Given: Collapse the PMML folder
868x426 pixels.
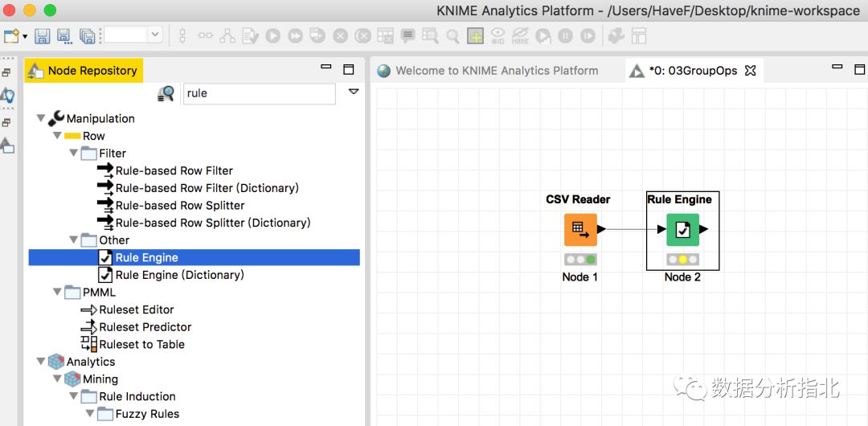Looking at the screenshot, I should [57, 292].
